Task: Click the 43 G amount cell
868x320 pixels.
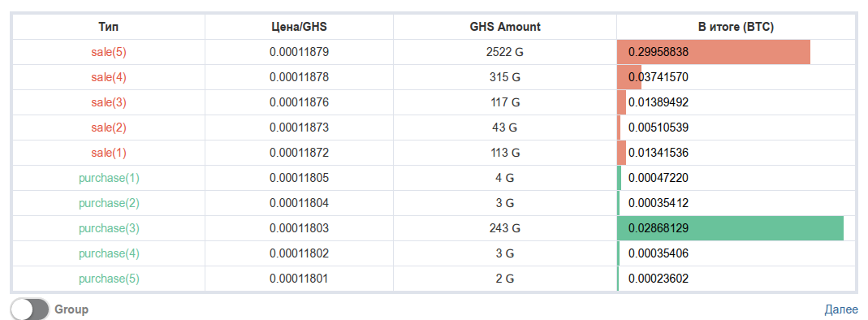Action: [x=505, y=128]
